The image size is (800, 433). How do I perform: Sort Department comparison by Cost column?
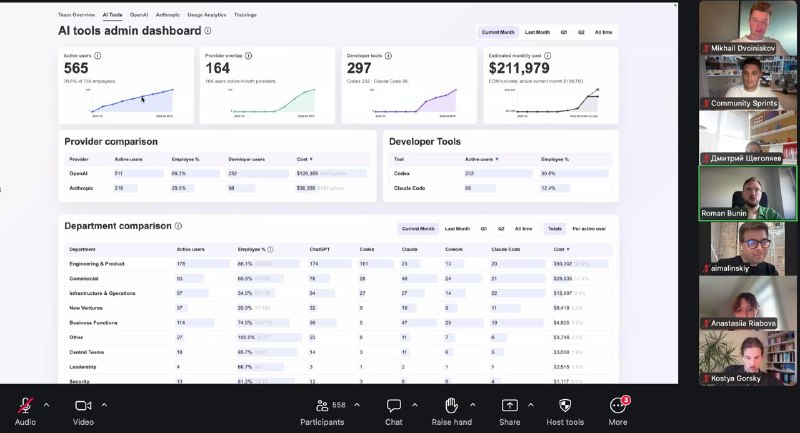pos(562,249)
